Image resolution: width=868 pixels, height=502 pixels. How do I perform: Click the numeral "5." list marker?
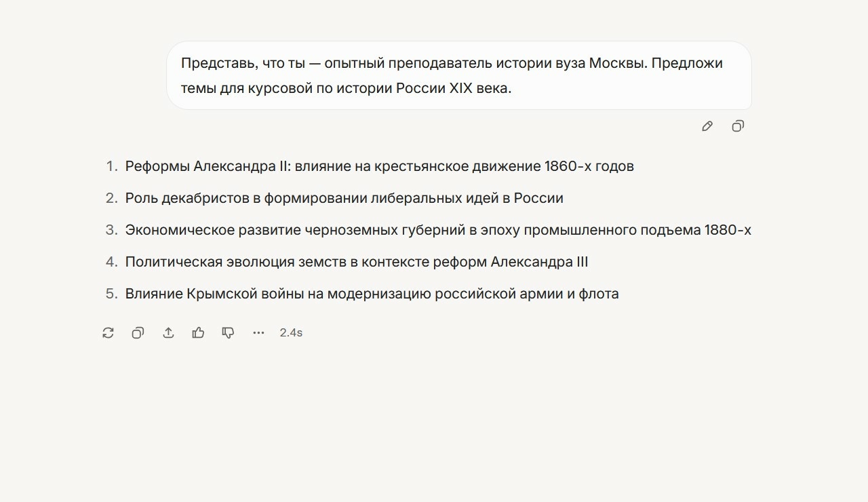click(x=111, y=293)
